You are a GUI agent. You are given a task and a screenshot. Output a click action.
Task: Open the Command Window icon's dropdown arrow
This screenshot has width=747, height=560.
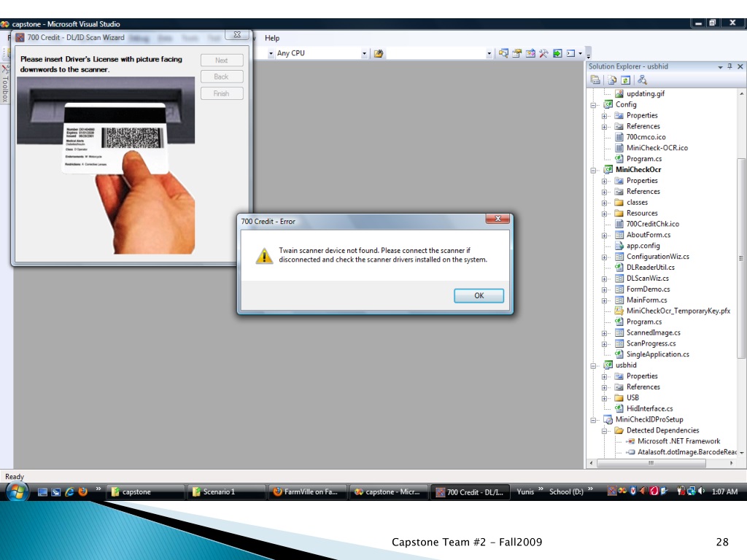coord(580,54)
